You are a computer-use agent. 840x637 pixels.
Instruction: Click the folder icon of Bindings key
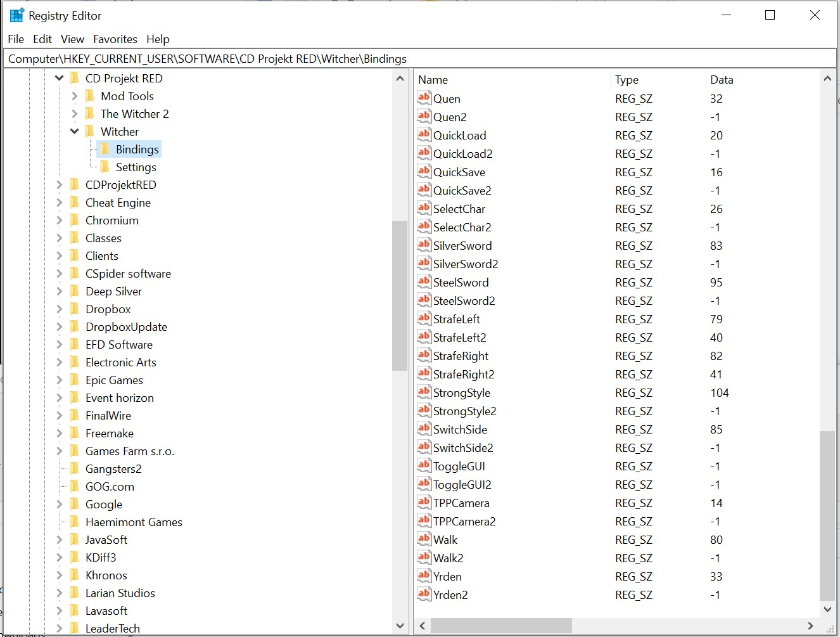pyautogui.click(x=105, y=149)
